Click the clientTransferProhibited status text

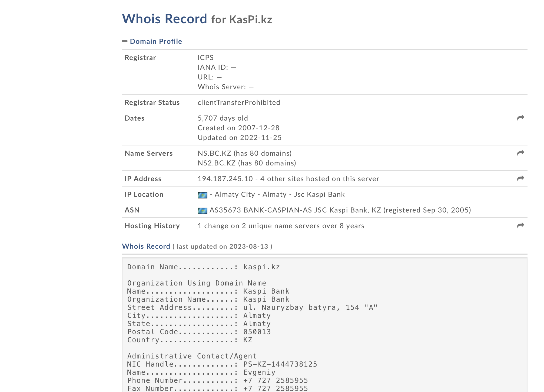pyautogui.click(x=239, y=102)
